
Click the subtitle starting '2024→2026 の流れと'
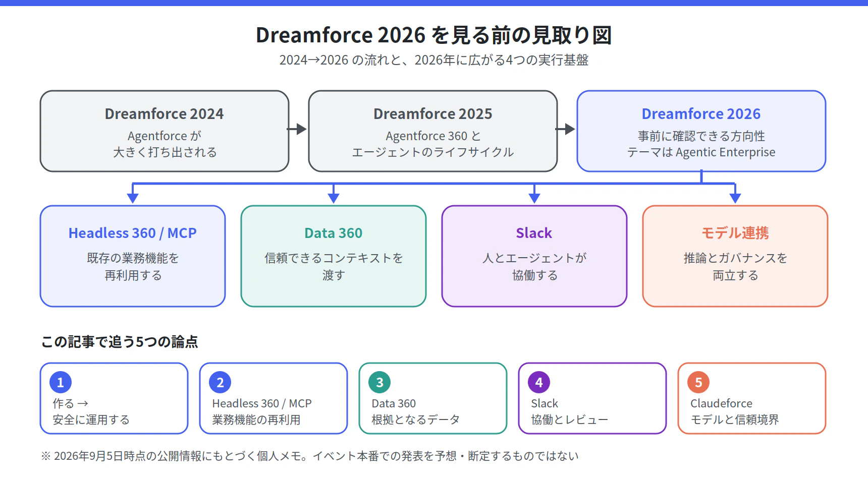(x=434, y=60)
